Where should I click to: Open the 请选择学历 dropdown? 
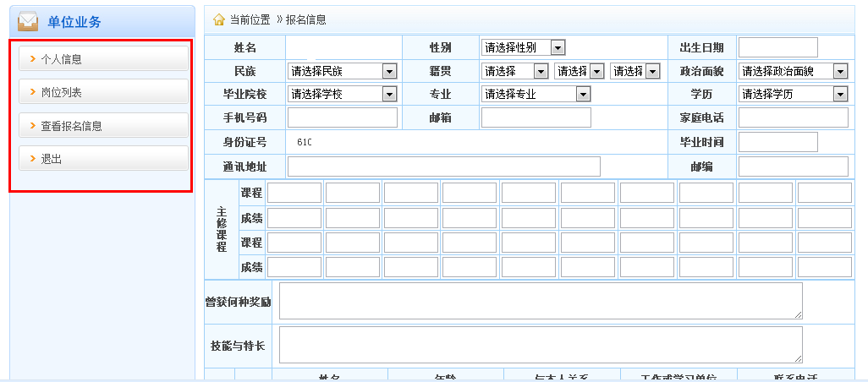793,94
